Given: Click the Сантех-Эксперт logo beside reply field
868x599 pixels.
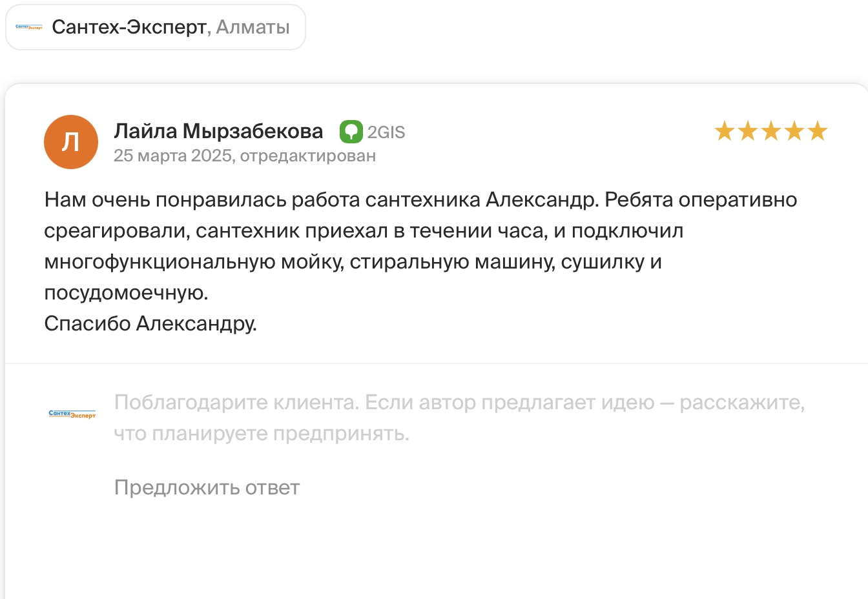Looking at the screenshot, I should click(72, 414).
